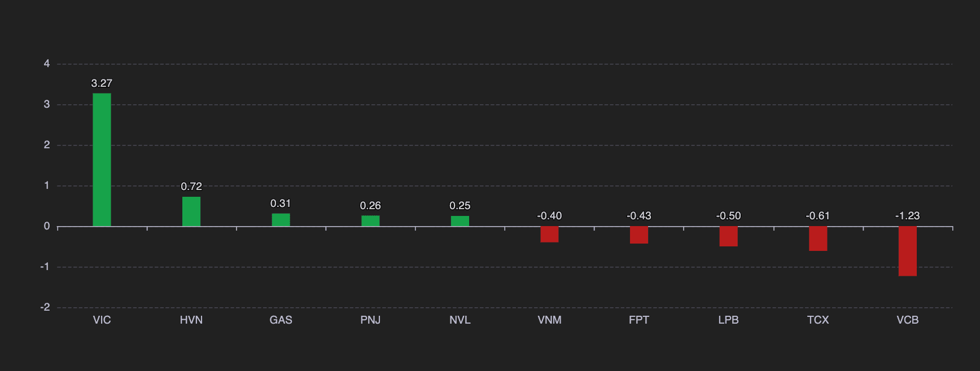The height and width of the screenshot is (371, 980).
Task: Select the LPB axis label
Action: click(x=728, y=320)
